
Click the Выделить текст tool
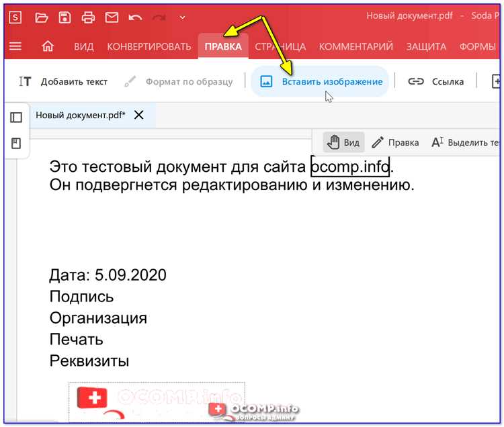[x=465, y=142]
